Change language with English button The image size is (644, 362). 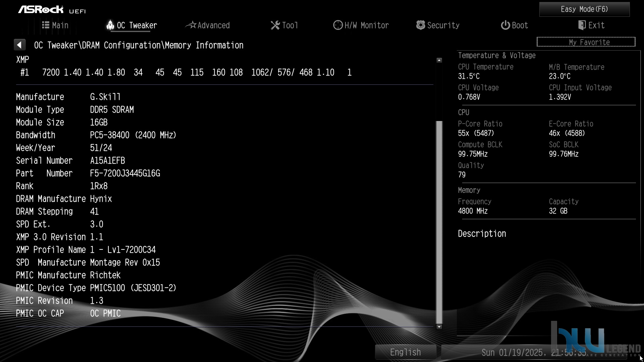406,352
